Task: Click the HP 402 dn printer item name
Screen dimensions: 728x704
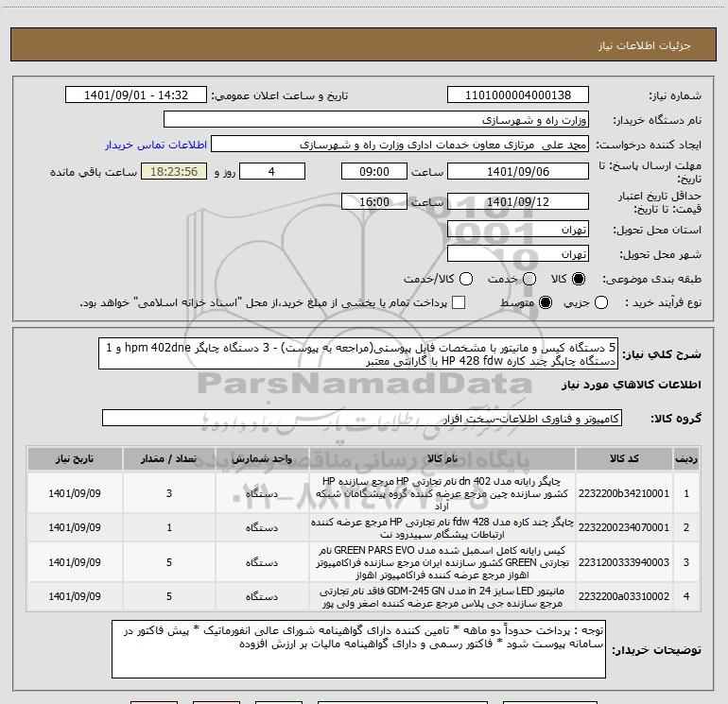Action: pos(442,493)
